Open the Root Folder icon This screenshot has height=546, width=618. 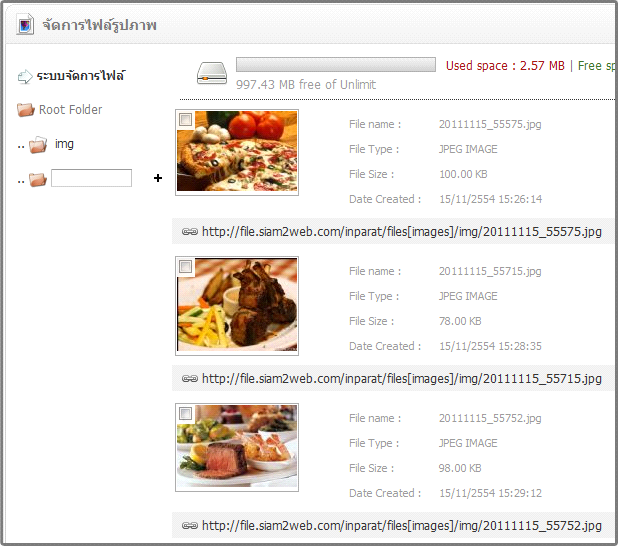pos(26,110)
